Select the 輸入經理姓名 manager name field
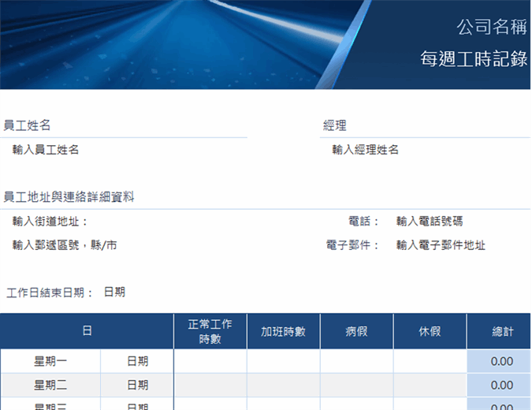The image size is (532, 410). [x=366, y=150]
